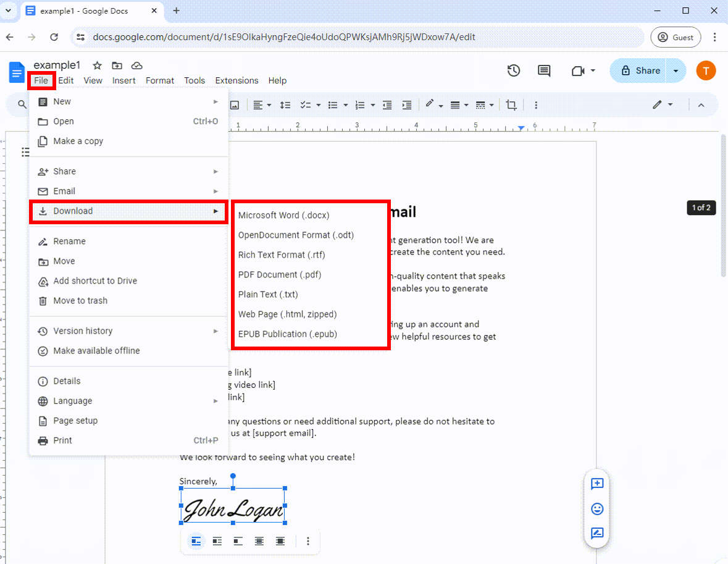This screenshot has width=728, height=564.
Task: Open the comments panel icon
Action: click(x=543, y=70)
